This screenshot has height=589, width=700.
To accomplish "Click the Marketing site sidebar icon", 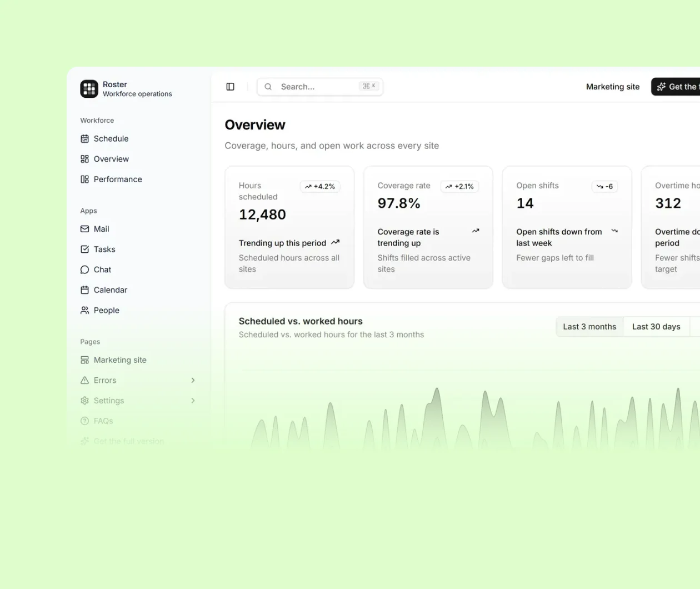I will (84, 360).
